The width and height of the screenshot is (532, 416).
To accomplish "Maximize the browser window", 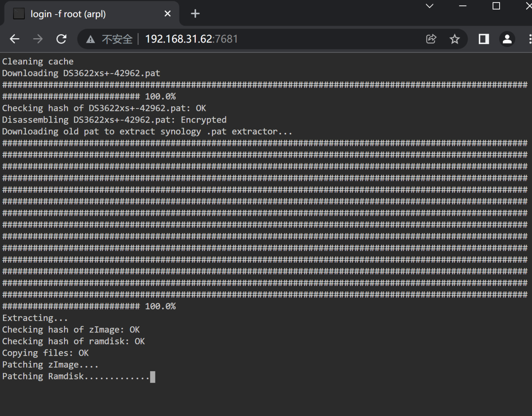I will coord(496,6).
